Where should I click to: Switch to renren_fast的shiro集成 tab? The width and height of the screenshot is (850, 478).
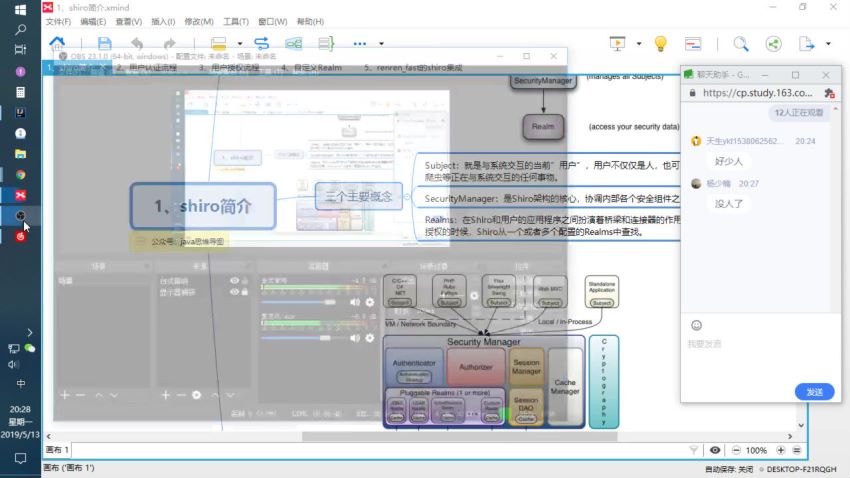pos(413,68)
